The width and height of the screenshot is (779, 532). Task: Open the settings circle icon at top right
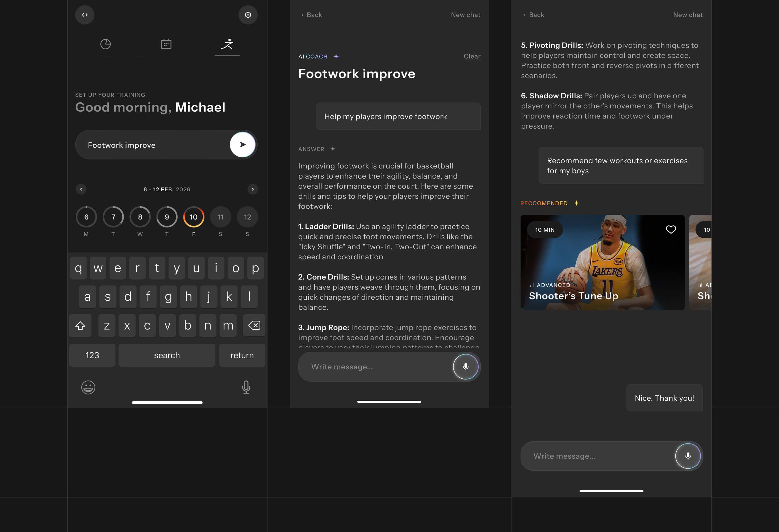[x=248, y=15]
